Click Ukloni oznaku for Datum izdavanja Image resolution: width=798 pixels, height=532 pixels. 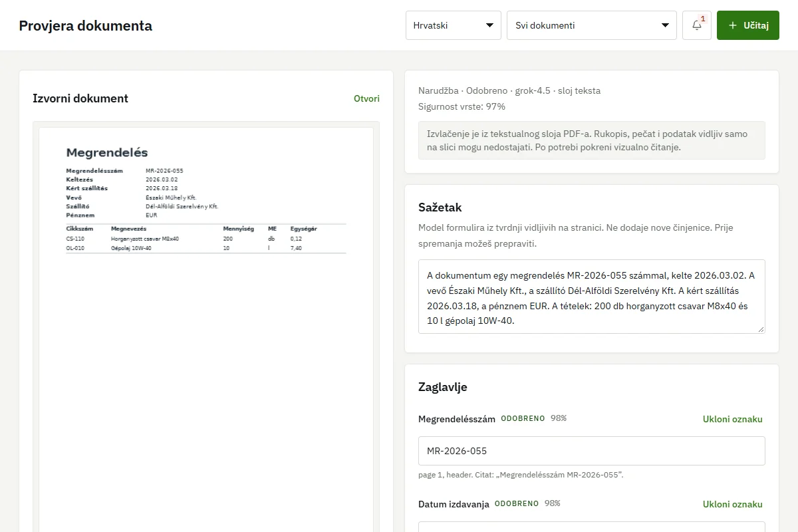[x=733, y=504]
